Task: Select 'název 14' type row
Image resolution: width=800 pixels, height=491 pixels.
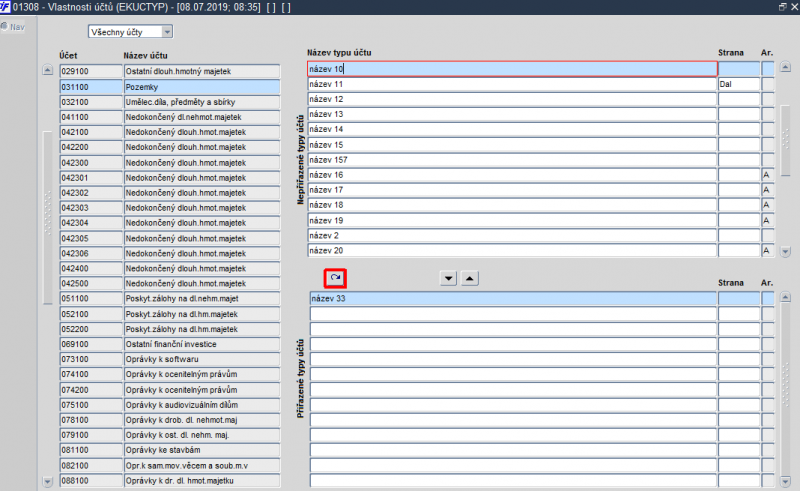Action: (x=512, y=129)
